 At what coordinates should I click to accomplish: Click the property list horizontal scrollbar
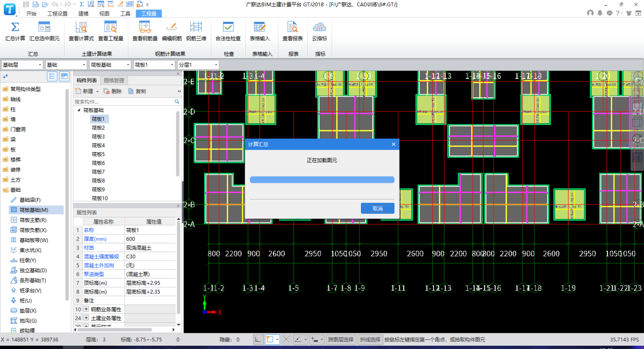coord(115,330)
